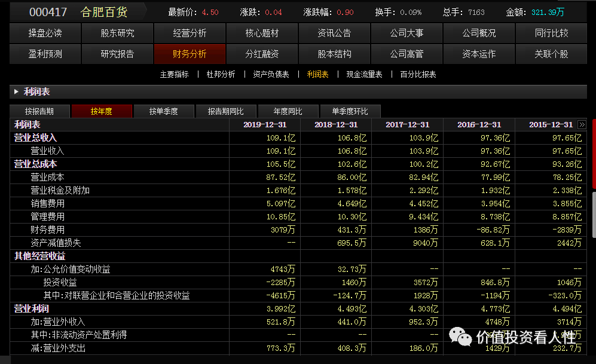Select the 加:营业外收入 row label
Screen dimensions: 596x364
click(x=58, y=322)
